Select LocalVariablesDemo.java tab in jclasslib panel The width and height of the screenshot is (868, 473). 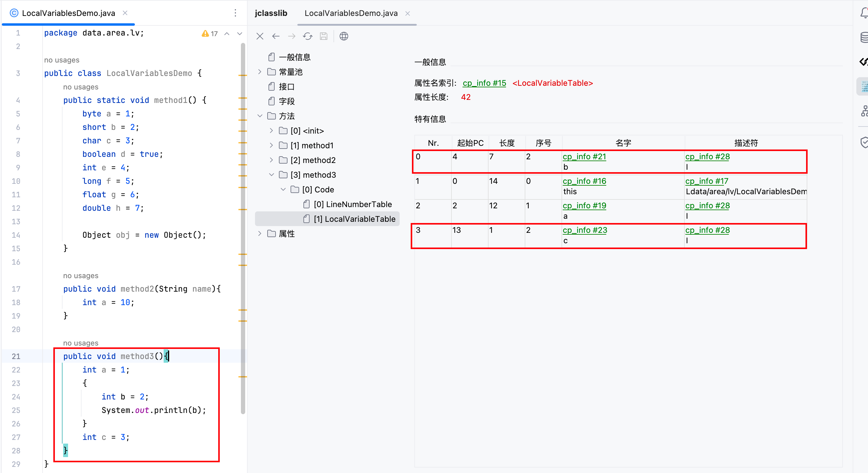[351, 13]
